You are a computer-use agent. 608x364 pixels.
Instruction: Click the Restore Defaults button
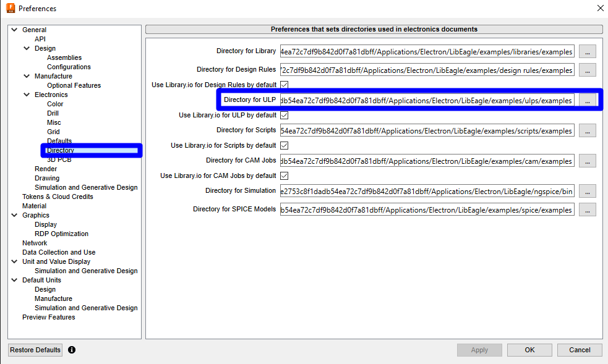(x=35, y=350)
